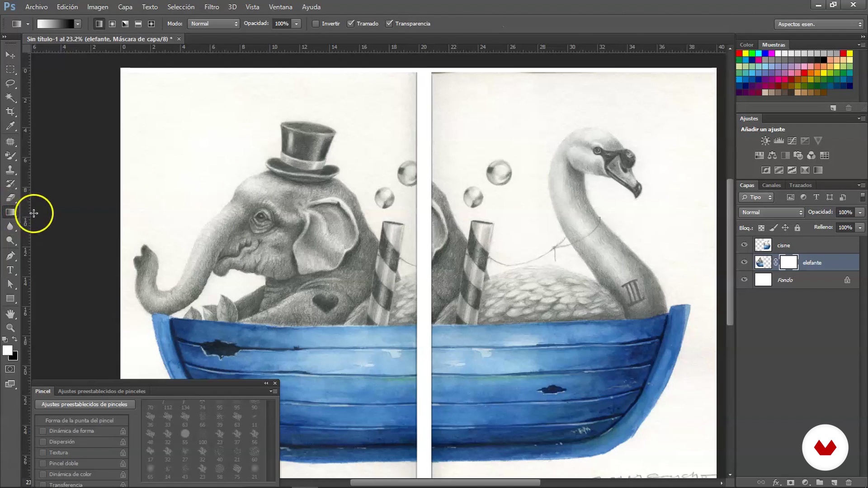Select the Gradient tool in toolbox
The height and width of the screenshot is (488, 868).
[x=10, y=212]
